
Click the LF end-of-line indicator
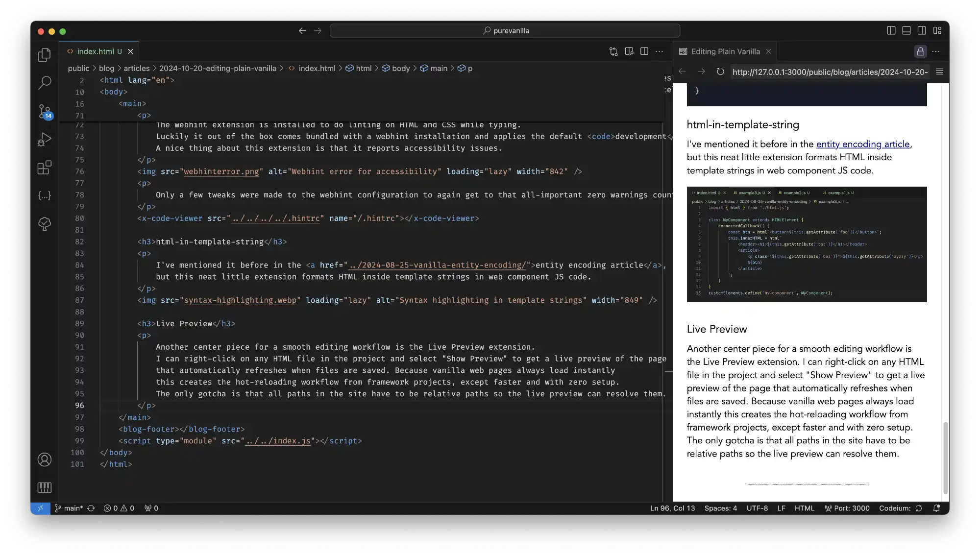781,508
